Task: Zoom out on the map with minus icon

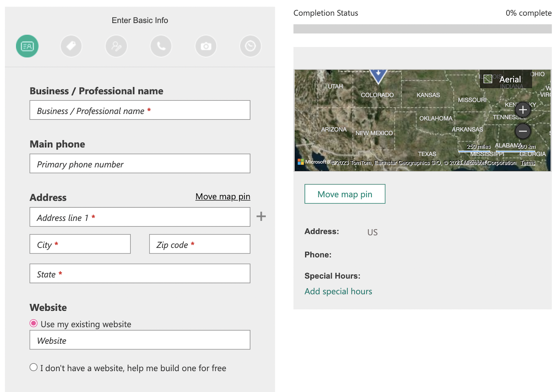Action: click(523, 131)
